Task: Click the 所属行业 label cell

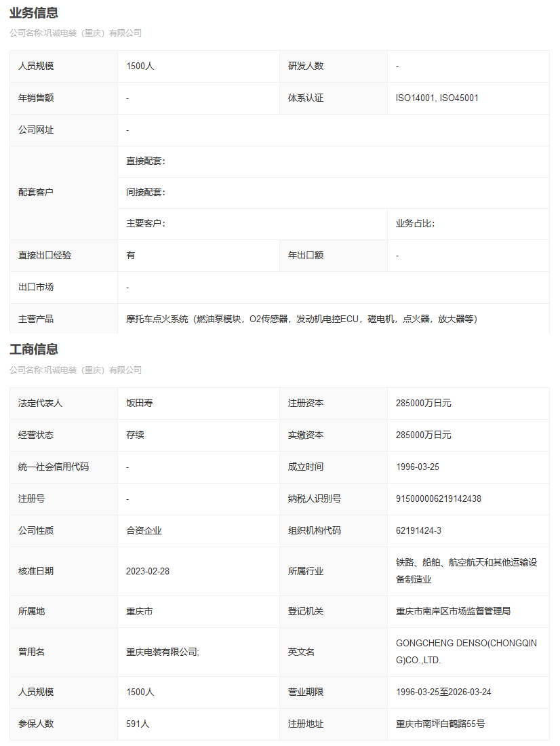Action: tap(334, 572)
